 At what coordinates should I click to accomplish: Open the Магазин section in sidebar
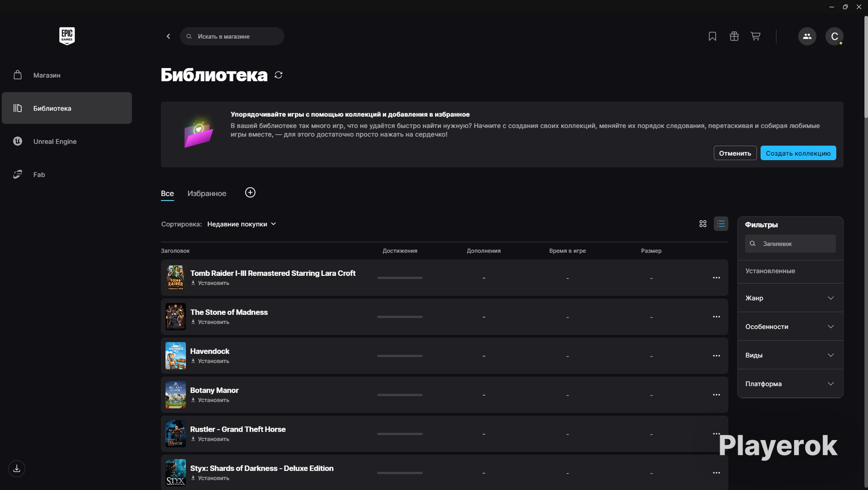pos(67,75)
